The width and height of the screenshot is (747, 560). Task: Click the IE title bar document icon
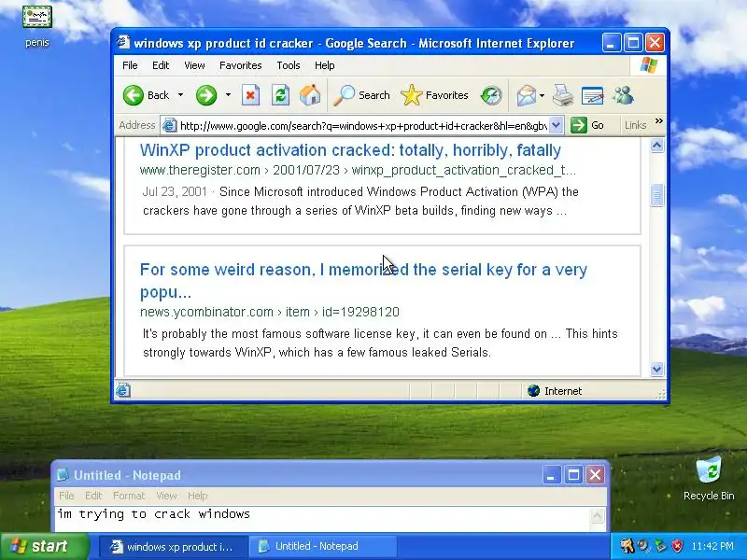(x=123, y=42)
